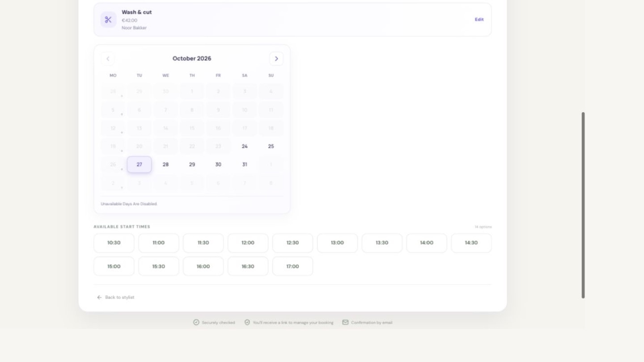The width and height of the screenshot is (644, 362).
Task: Click the Wash & cut service title
Action: [137, 12]
